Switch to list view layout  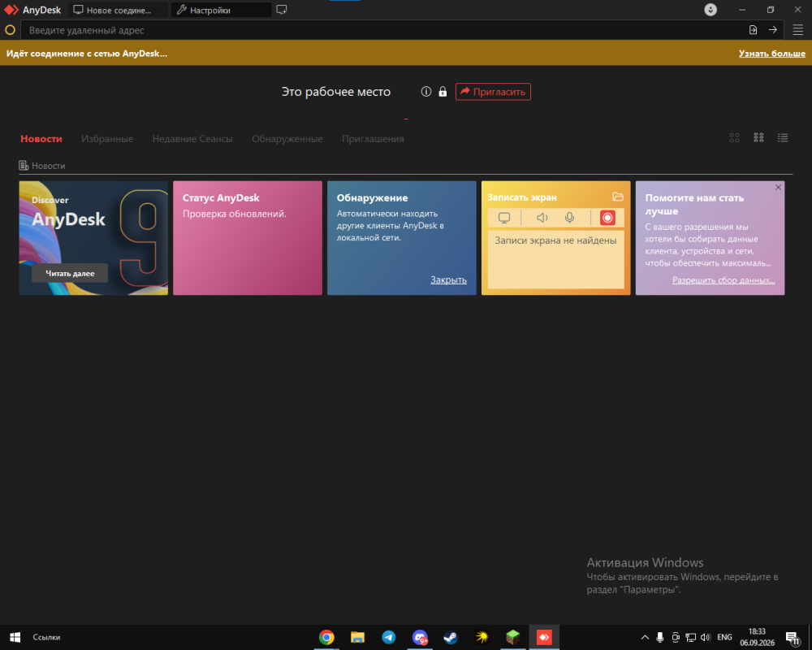[x=783, y=138]
